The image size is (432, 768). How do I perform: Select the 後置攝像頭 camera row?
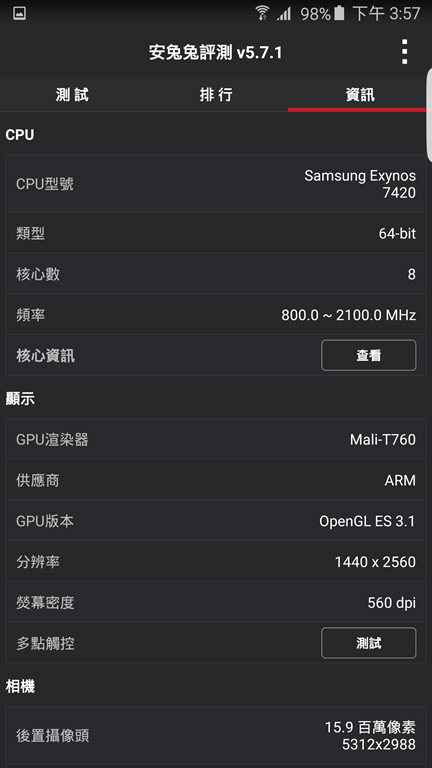click(x=216, y=735)
